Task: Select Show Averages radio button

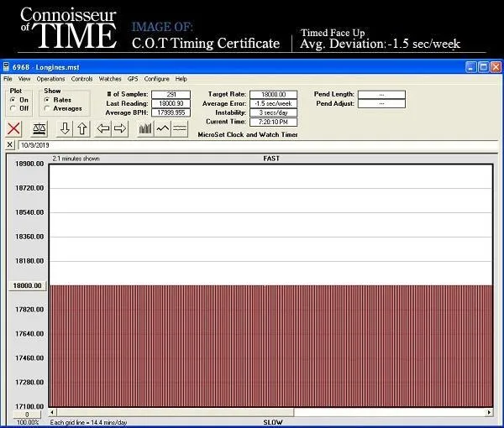Action: tap(47, 108)
